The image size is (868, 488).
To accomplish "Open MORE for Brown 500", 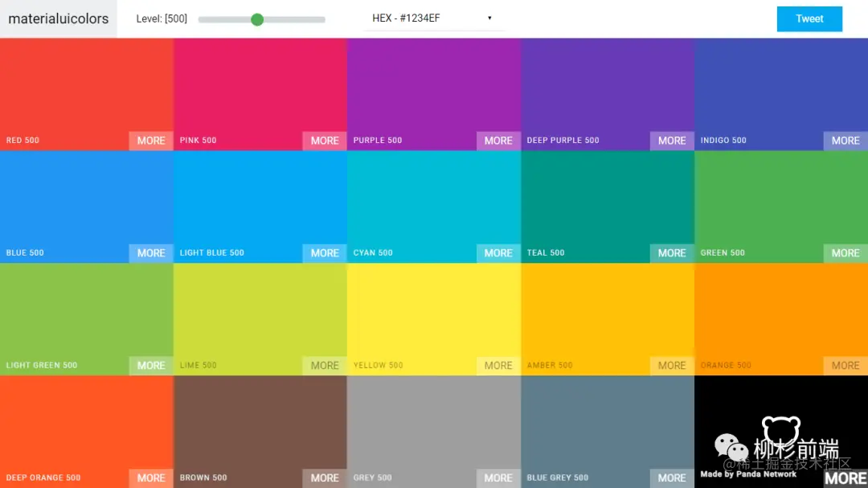I will [325, 478].
